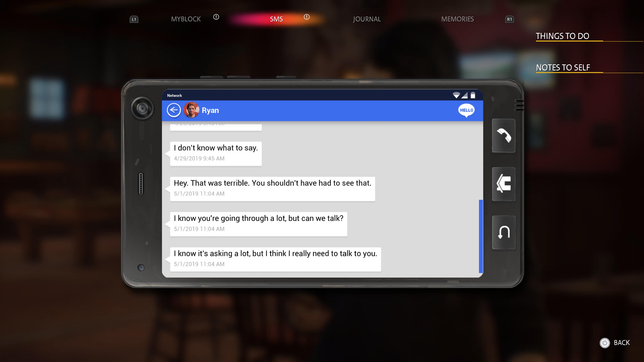Click the battery status icon

(x=473, y=95)
